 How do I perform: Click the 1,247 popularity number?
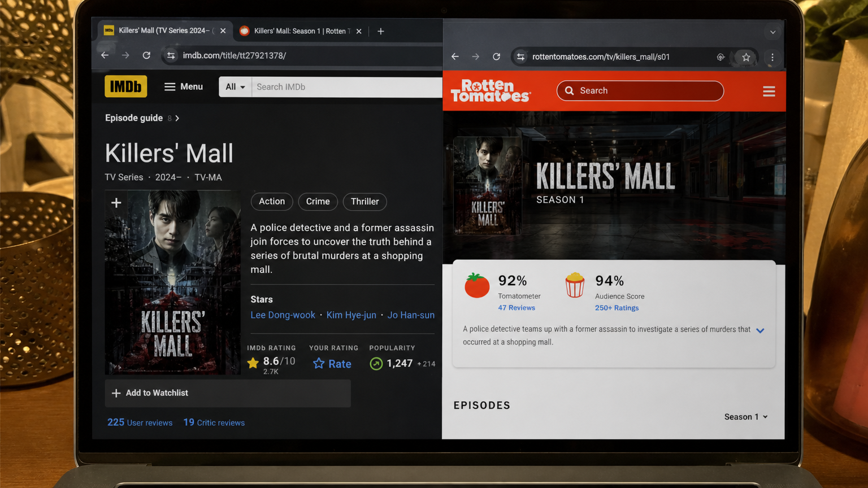[x=400, y=363]
